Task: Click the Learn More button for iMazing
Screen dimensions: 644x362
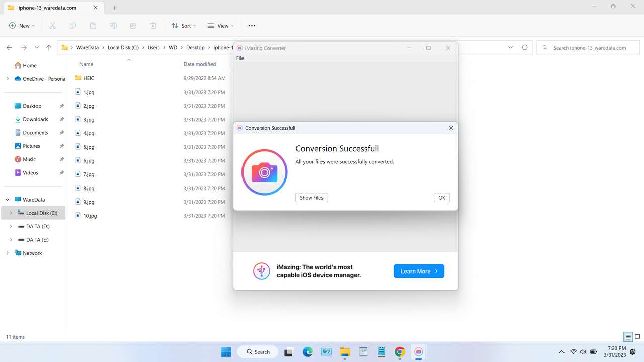Action: pyautogui.click(x=419, y=271)
